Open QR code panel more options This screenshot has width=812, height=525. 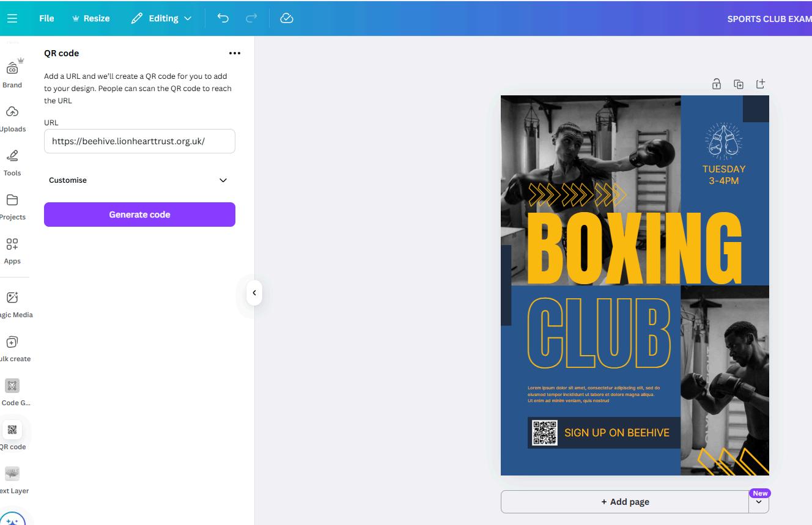tap(235, 53)
